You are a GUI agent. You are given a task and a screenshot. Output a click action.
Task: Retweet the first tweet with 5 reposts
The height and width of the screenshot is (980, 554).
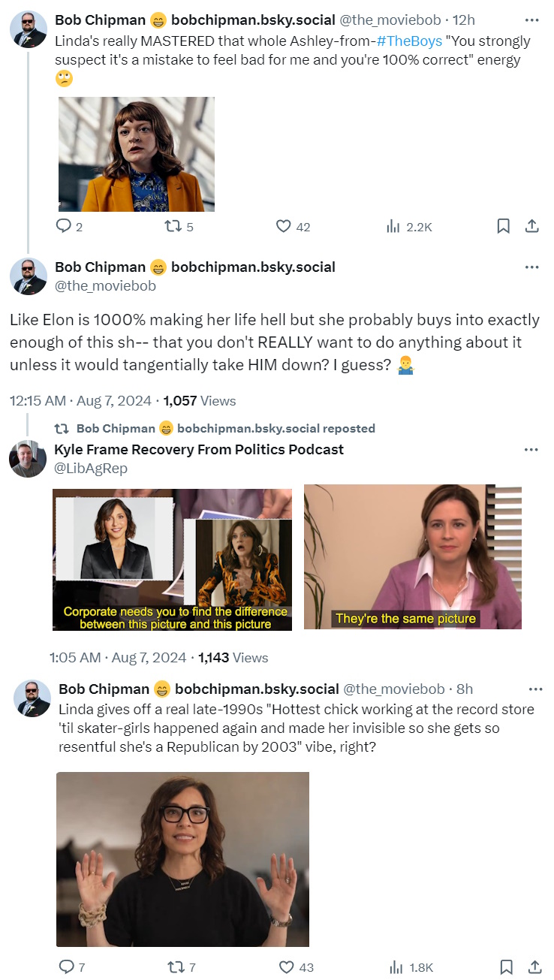tap(173, 226)
